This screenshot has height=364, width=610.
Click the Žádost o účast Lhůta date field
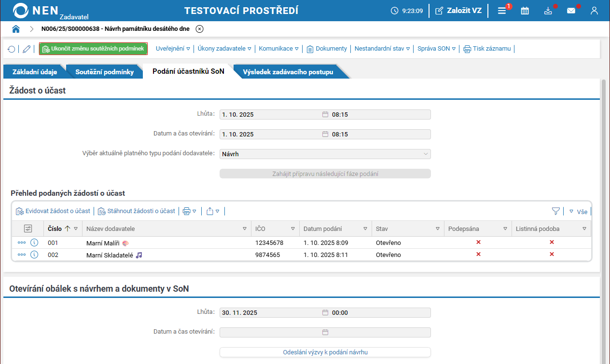coord(271,115)
